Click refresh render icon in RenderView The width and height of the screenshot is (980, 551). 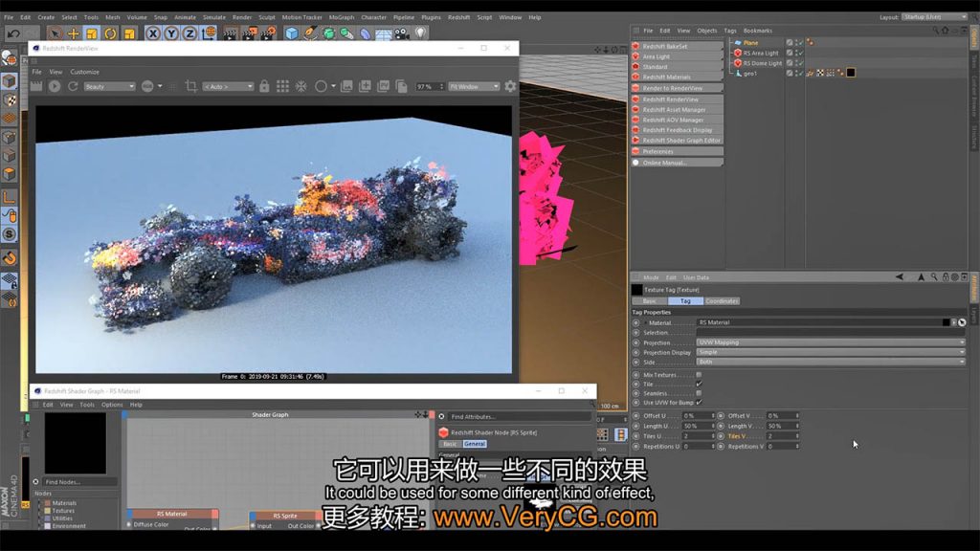coord(73,86)
